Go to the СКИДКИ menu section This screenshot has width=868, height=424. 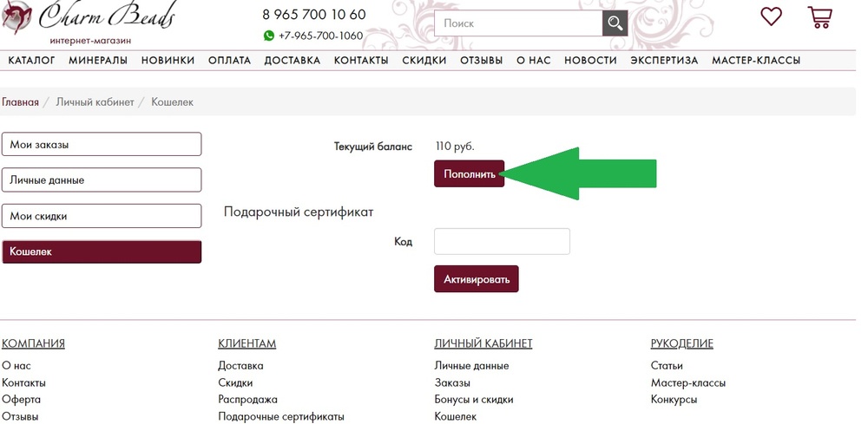tap(424, 61)
